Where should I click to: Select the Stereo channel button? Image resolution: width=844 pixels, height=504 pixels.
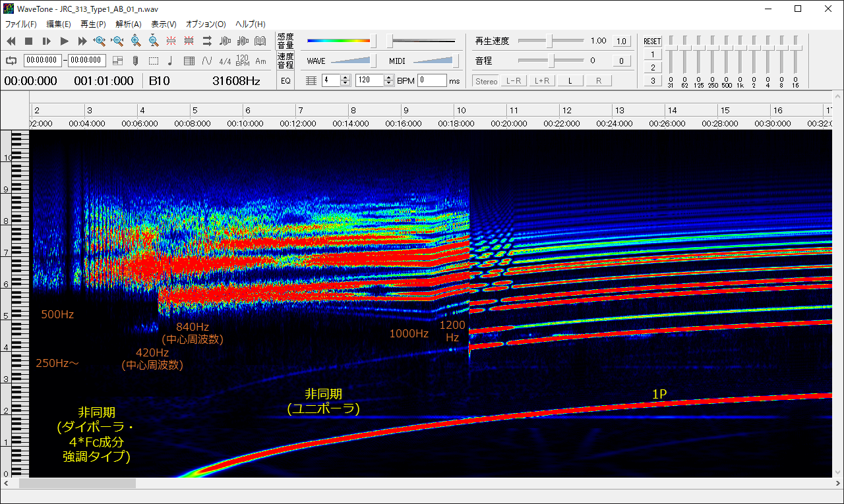(x=486, y=80)
